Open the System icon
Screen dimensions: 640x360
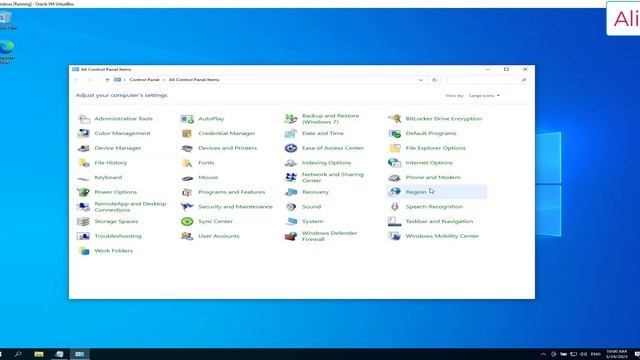click(291, 222)
